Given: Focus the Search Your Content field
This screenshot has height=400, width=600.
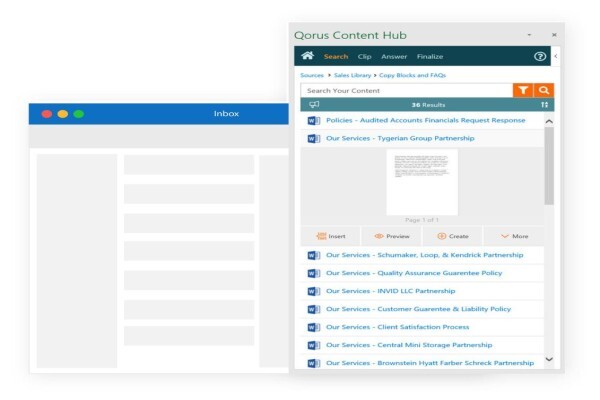Looking at the screenshot, I should click(406, 90).
